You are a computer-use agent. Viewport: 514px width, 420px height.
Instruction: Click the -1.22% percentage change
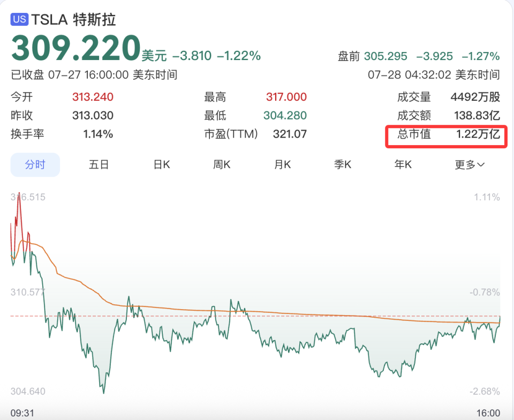click(x=239, y=56)
